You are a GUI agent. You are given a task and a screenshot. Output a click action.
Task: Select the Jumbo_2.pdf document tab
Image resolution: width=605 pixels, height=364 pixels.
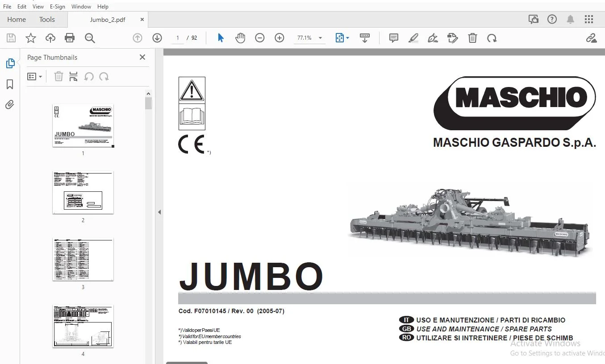pos(108,20)
